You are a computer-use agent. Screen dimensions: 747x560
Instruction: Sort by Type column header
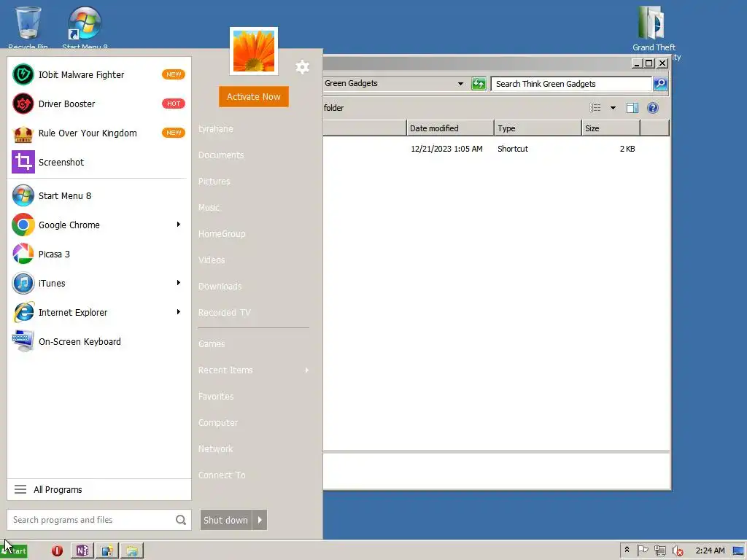coord(538,128)
